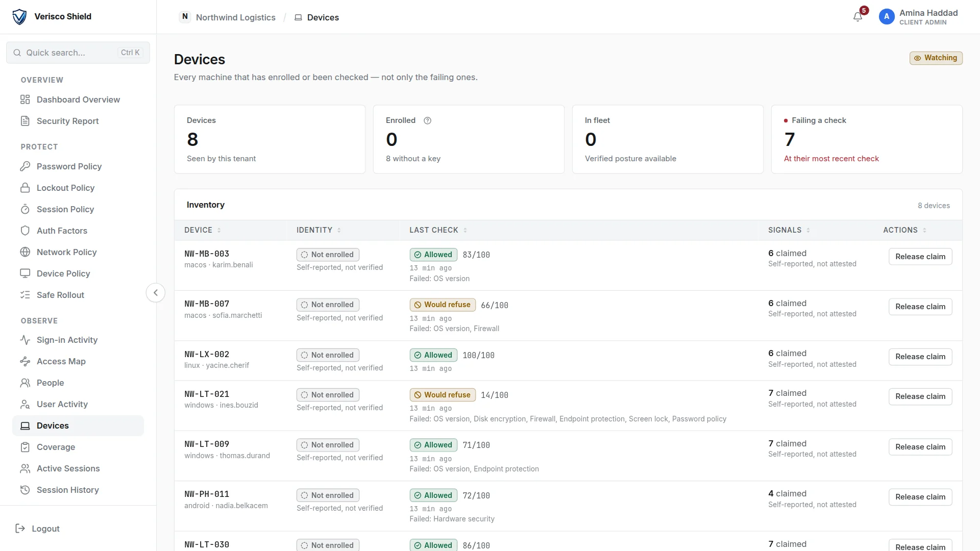The image size is (980, 551).
Task: Collapse the sidebar with chevron button
Action: pos(156,293)
